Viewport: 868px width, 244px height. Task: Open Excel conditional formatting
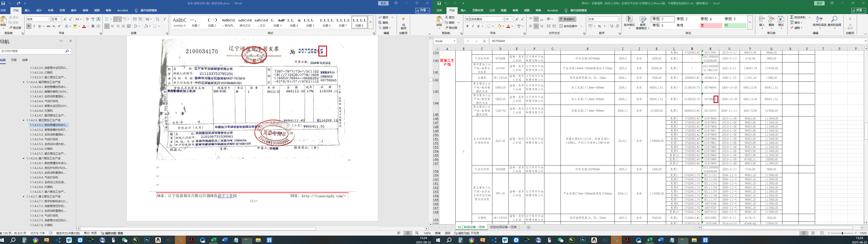[629, 22]
